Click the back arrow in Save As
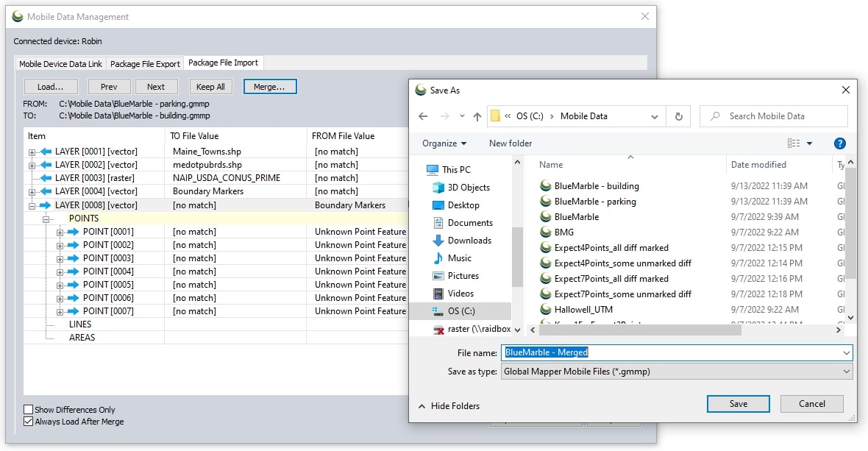The image size is (868, 451). pos(423,116)
